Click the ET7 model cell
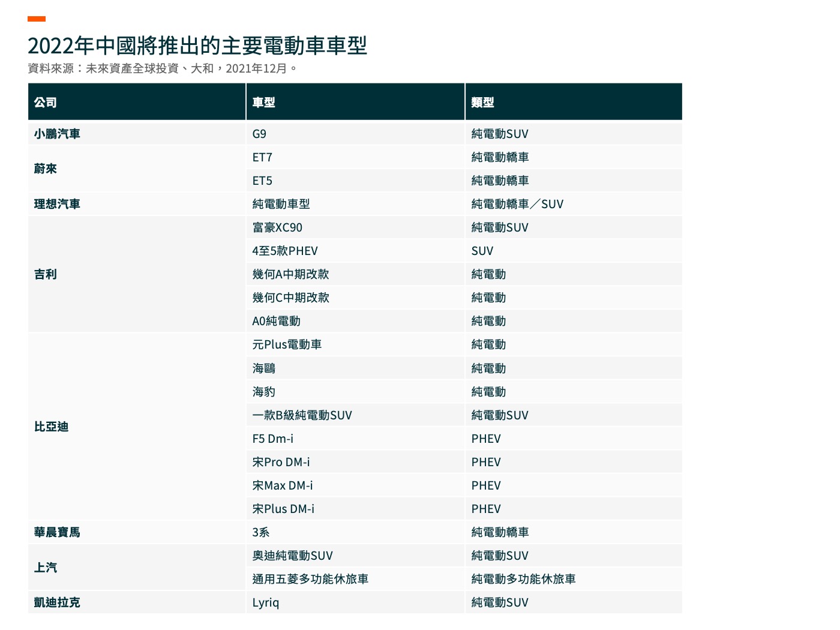840x630 pixels. coord(355,157)
